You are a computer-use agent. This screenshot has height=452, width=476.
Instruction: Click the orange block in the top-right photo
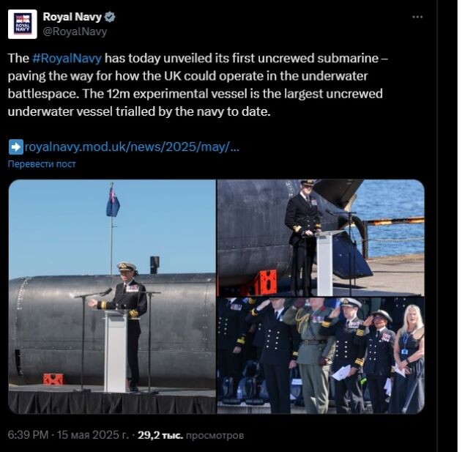point(267,283)
